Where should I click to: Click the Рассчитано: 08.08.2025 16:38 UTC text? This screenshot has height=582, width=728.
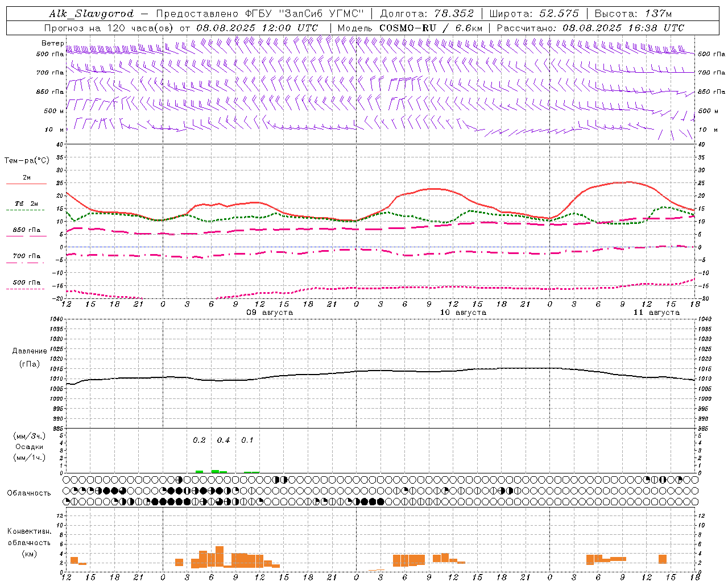click(590, 28)
